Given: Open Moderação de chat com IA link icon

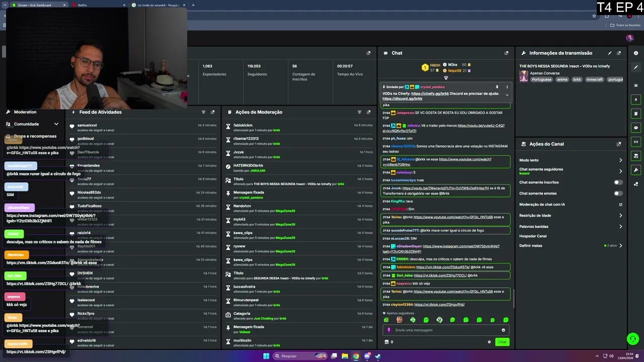Looking at the screenshot, I should click(620, 205).
